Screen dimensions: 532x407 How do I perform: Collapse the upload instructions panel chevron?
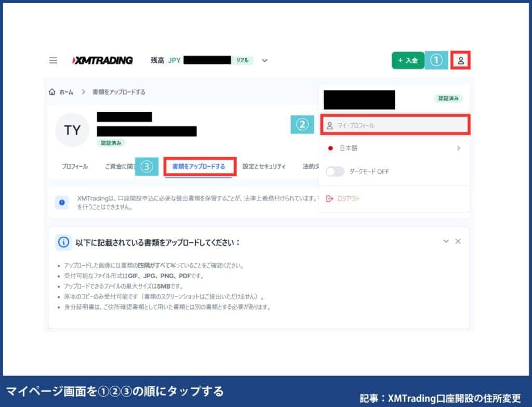pyautogui.click(x=446, y=241)
